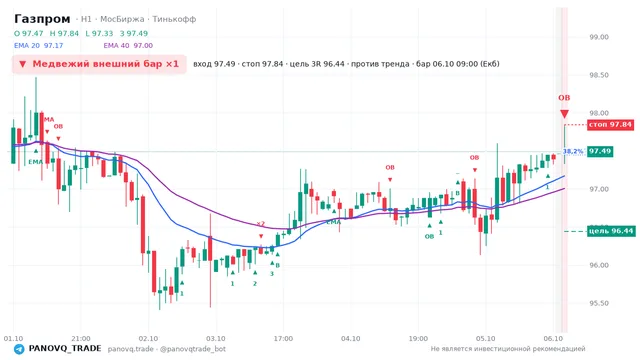
Task: Click the red MA marker near chart start
Action: (x=49, y=120)
